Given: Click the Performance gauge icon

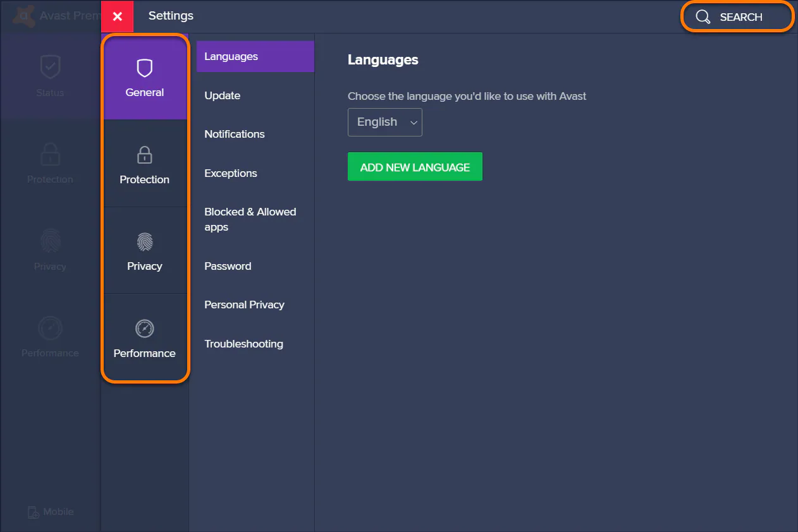Looking at the screenshot, I should 145,329.
